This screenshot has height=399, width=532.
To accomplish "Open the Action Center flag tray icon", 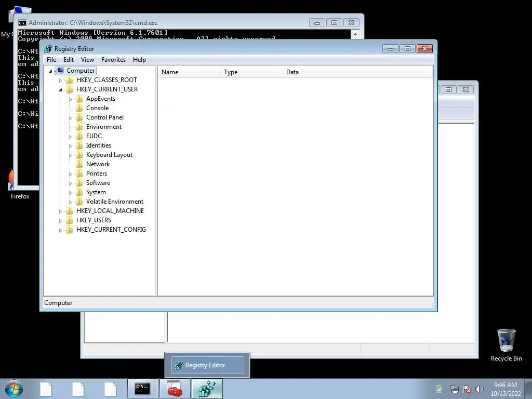I will pyautogui.click(x=467, y=389).
